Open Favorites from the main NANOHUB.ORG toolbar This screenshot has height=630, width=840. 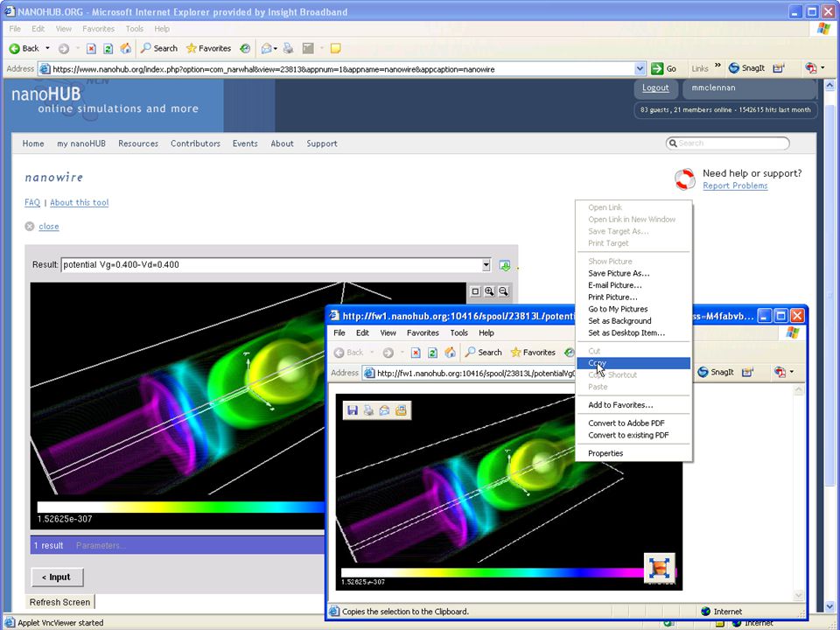(x=208, y=48)
